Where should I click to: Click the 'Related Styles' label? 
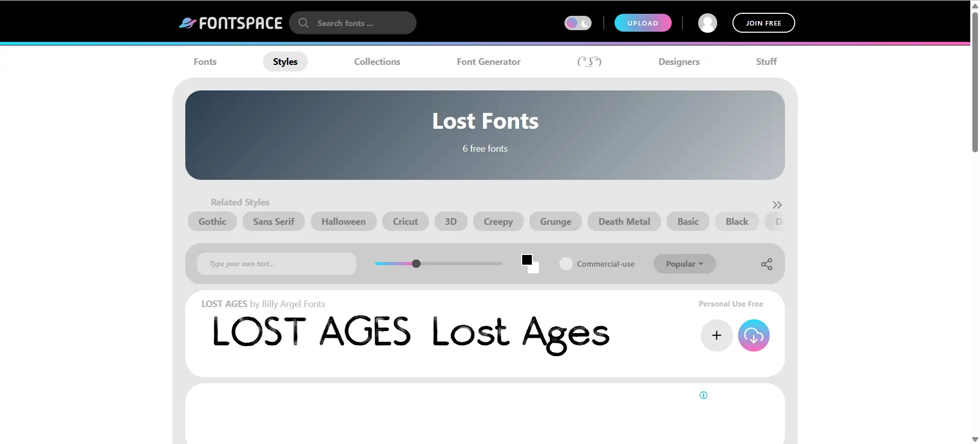pyautogui.click(x=240, y=202)
